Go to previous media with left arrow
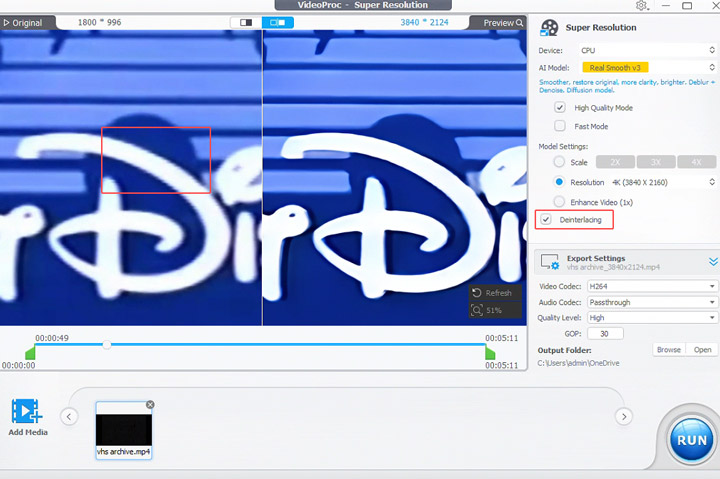 coord(69,417)
